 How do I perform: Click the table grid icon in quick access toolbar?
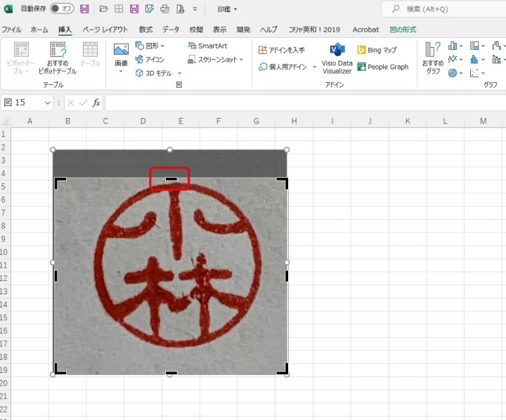119,8
